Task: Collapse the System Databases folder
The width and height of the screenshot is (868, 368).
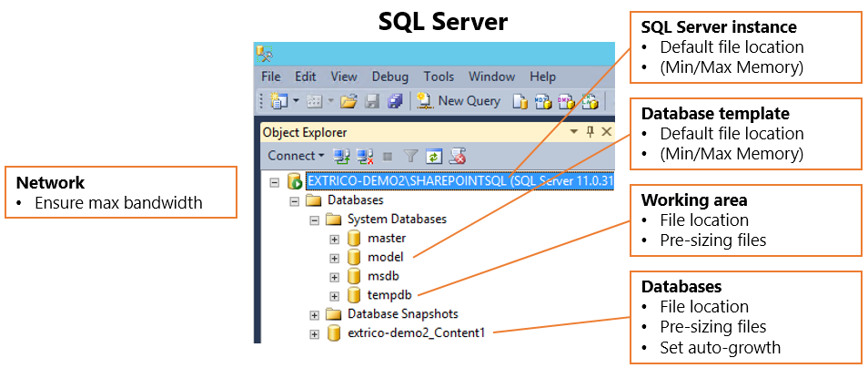Action: point(315,220)
